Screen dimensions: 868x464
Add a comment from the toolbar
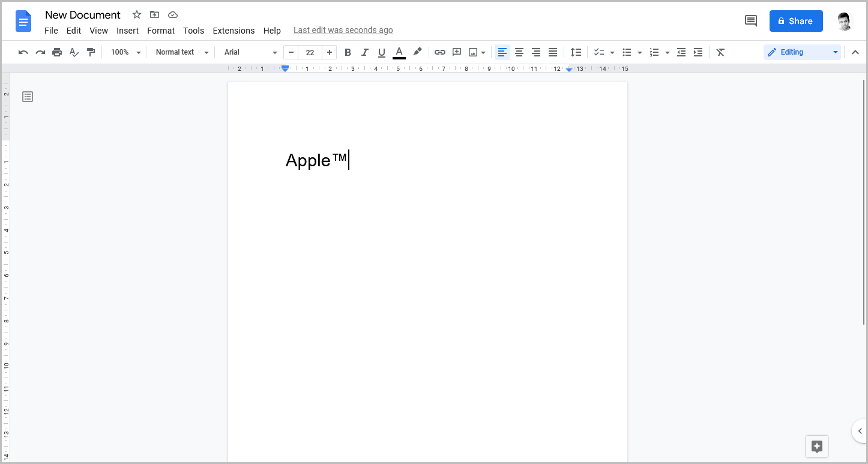pyautogui.click(x=457, y=52)
